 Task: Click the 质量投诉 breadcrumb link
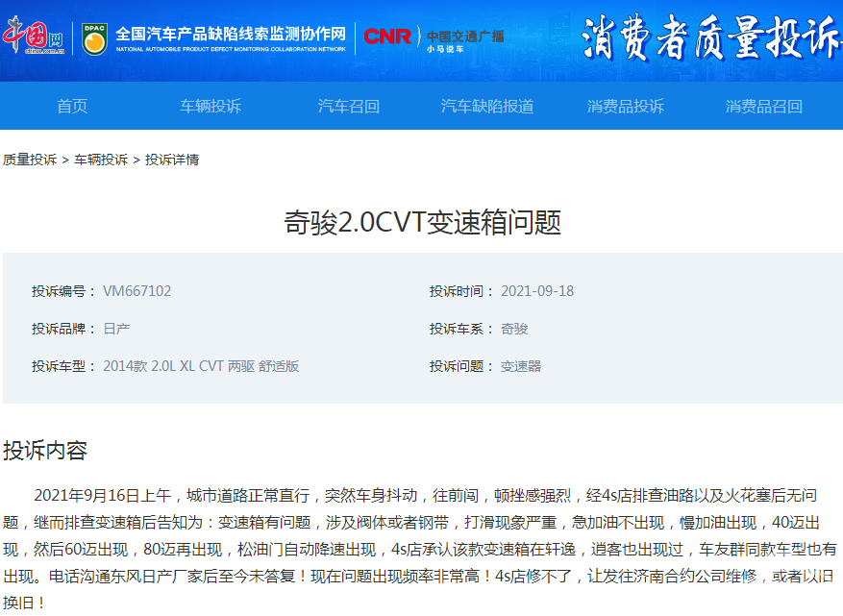point(30,160)
